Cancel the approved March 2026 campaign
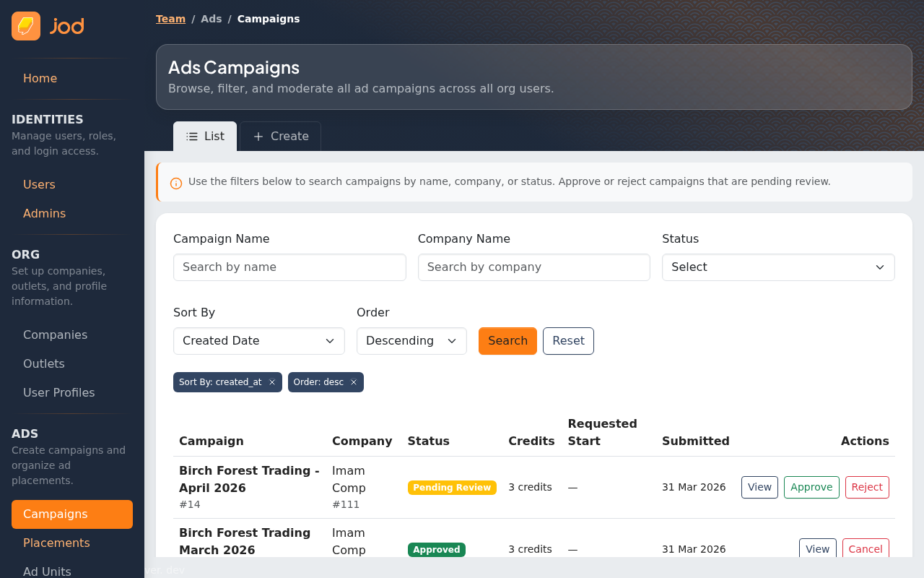Viewport: 924px width, 578px height. pos(866,549)
